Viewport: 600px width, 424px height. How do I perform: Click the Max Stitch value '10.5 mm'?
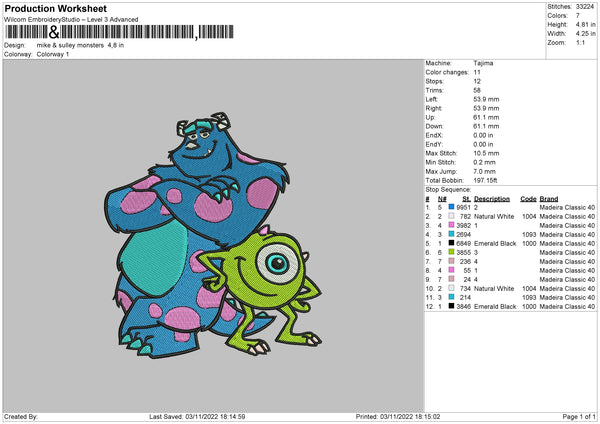coord(486,153)
